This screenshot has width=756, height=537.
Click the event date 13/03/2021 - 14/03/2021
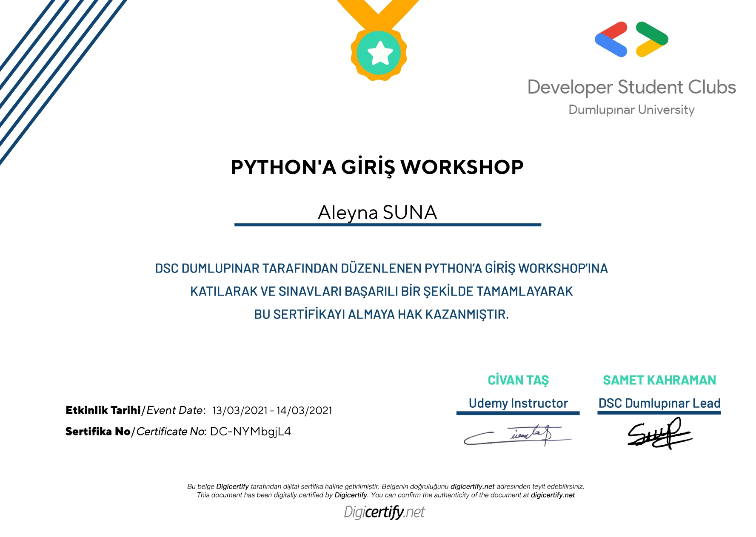point(272,411)
